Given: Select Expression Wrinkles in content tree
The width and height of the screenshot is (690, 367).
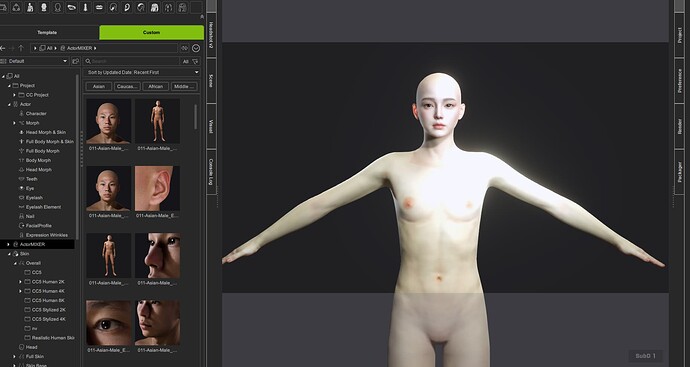Looking at the screenshot, I should click(47, 235).
